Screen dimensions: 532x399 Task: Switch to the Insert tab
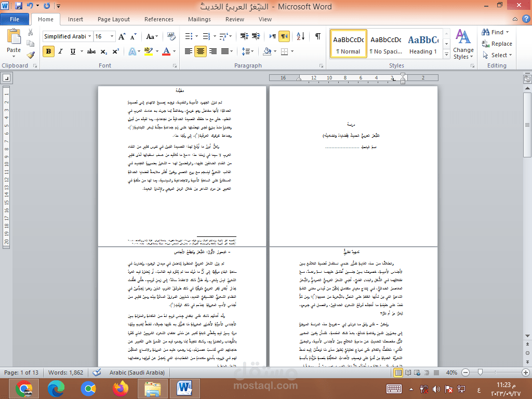pyautogui.click(x=75, y=19)
